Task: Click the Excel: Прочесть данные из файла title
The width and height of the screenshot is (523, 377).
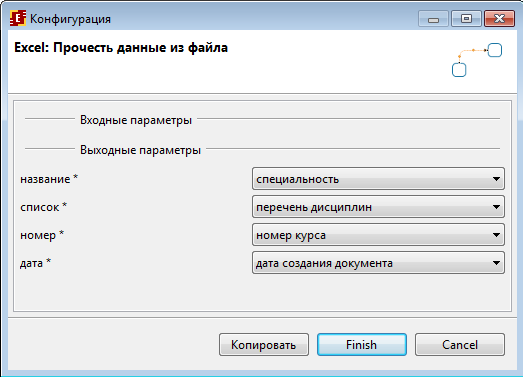Action: [x=121, y=48]
